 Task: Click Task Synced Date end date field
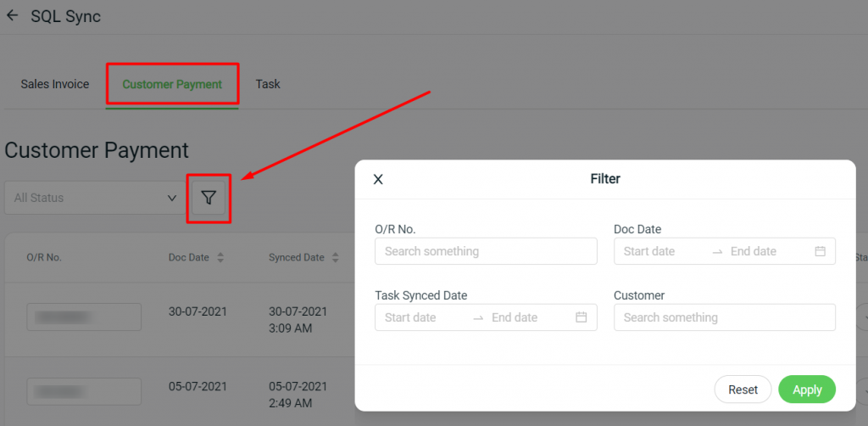[531, 317]
